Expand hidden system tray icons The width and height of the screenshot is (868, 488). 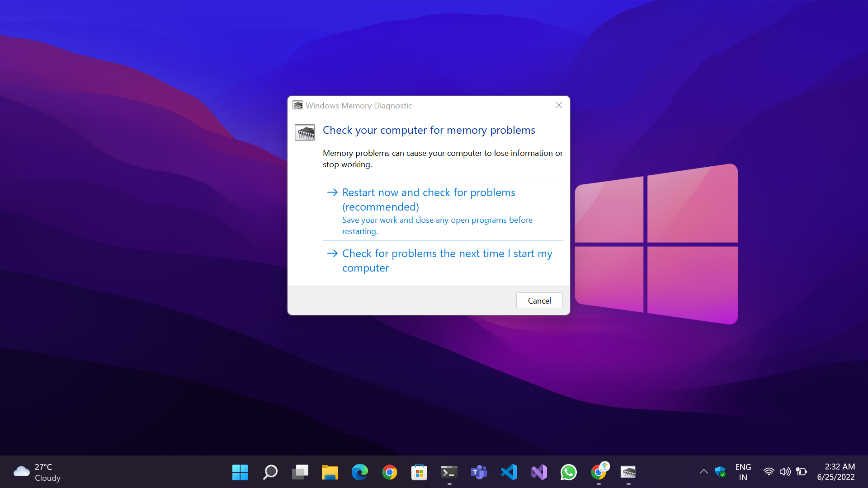(x=703, y=472)
